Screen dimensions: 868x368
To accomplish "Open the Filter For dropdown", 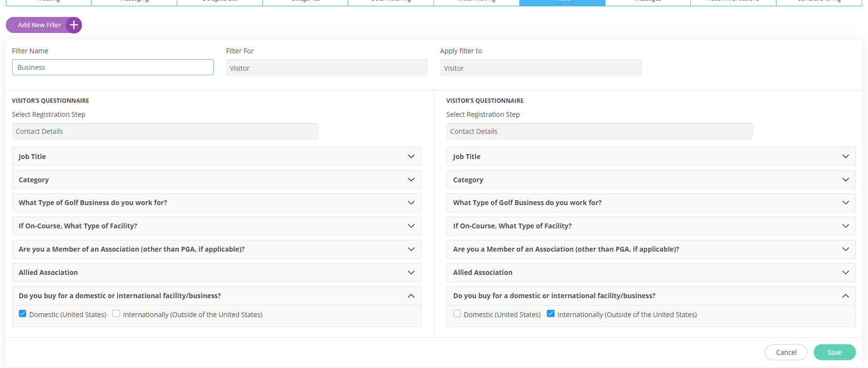I will 326,68.
